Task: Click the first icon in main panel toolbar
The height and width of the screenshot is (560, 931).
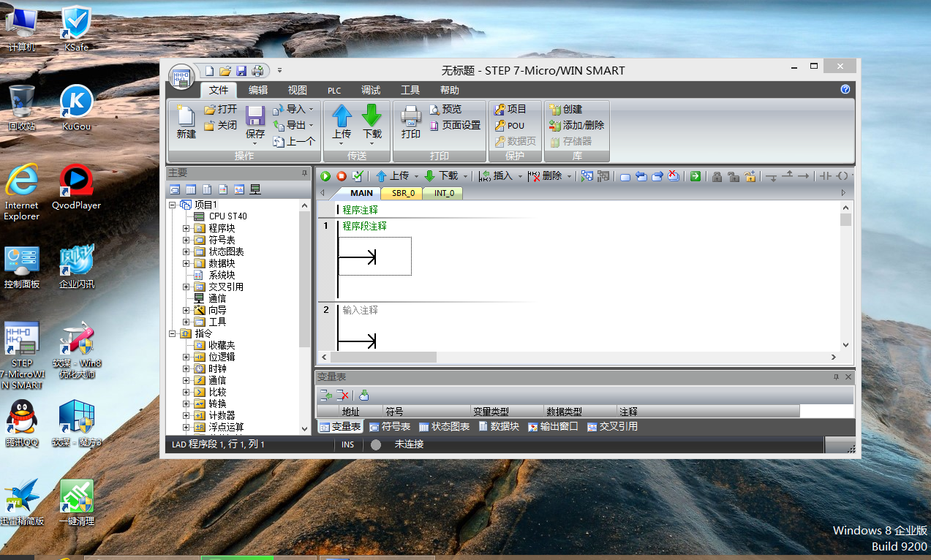Action: click(x=174, y=189)
